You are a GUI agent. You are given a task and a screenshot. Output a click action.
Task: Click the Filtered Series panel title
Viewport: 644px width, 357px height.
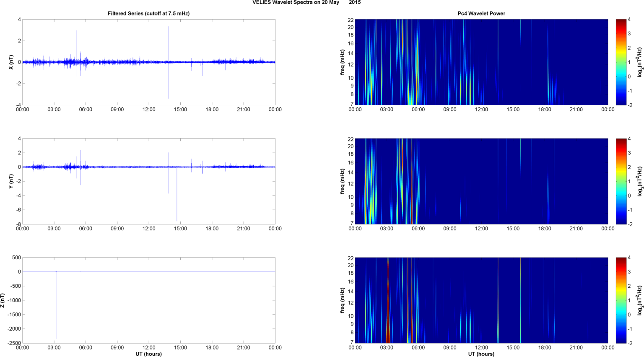148,13
